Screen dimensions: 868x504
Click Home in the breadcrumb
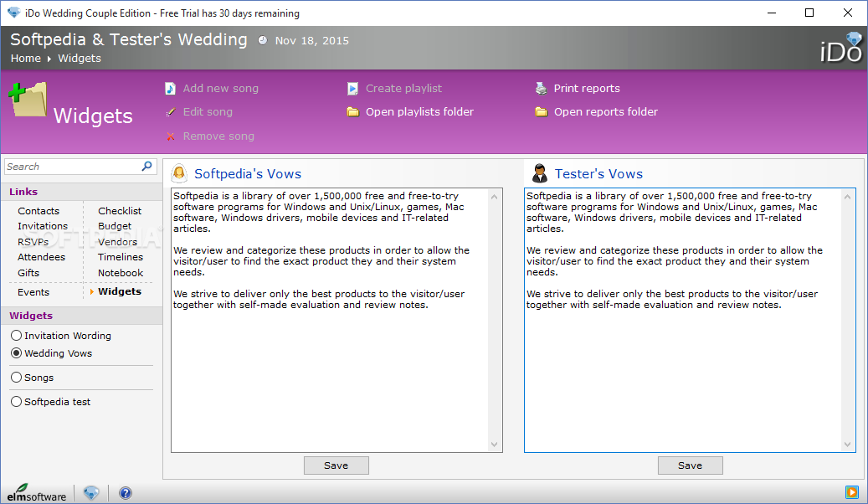(25, 58)
